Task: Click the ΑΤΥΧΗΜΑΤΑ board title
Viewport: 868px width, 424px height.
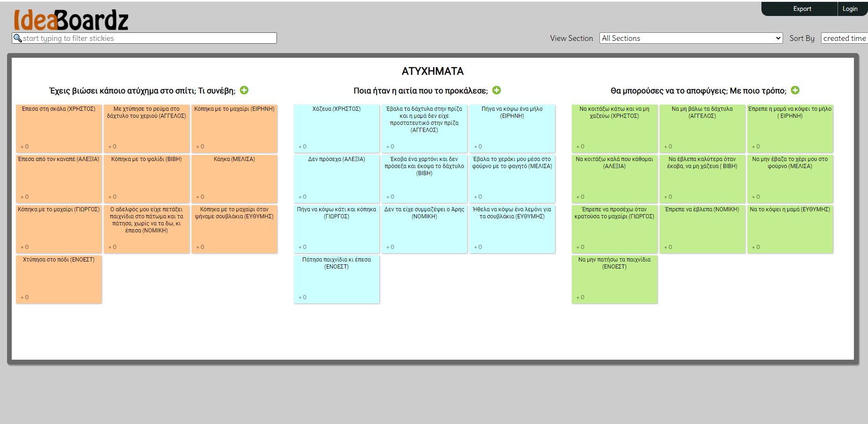Action: 432,71
